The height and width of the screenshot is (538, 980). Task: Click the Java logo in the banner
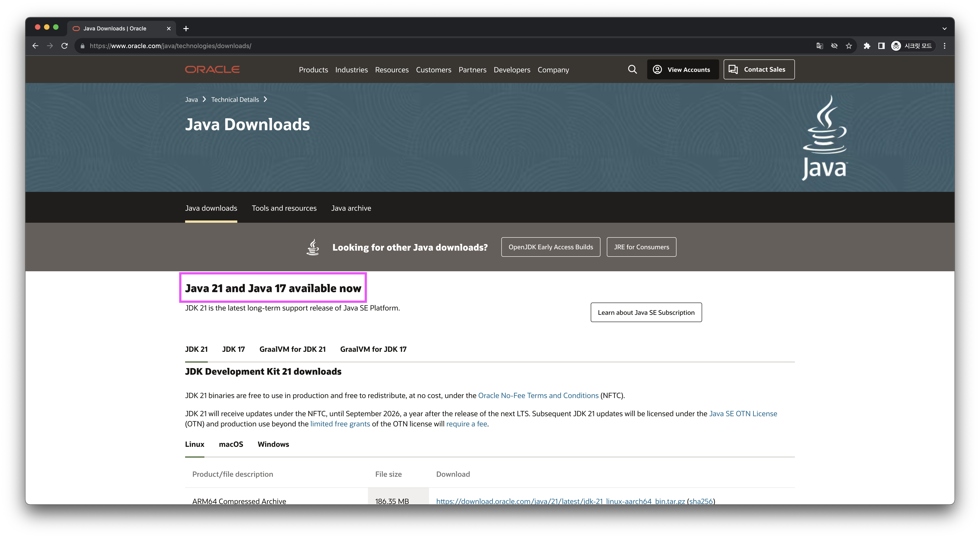(824, 138)
